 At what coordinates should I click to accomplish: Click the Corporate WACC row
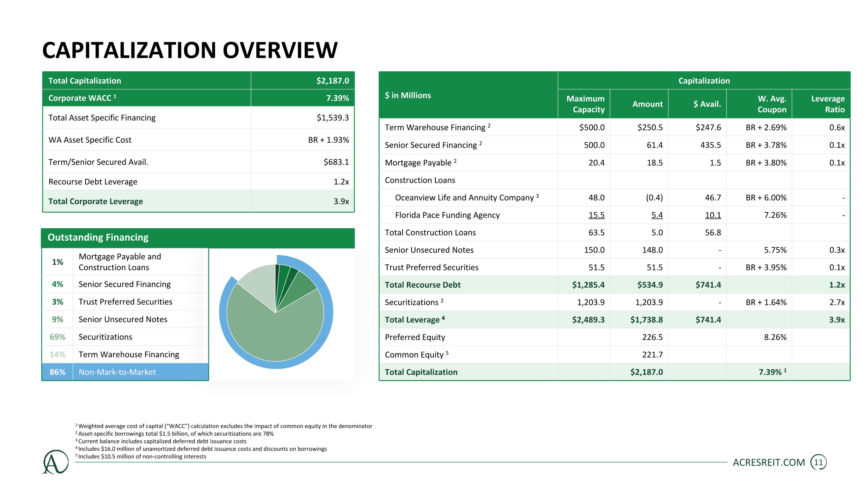(x=198, y=98)
